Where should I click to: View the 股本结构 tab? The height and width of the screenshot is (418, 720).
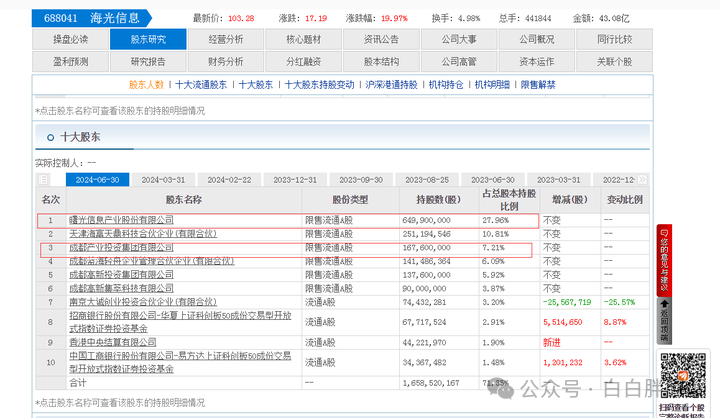click(x=381, y=62)
